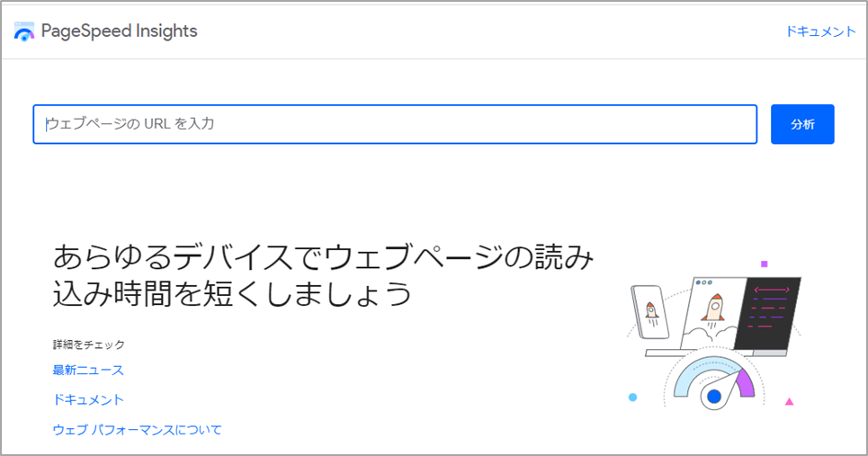868x456 pixels.
Task: Open the ドキュメント link under 詳細をチェック
Action: tap(88, 399)
